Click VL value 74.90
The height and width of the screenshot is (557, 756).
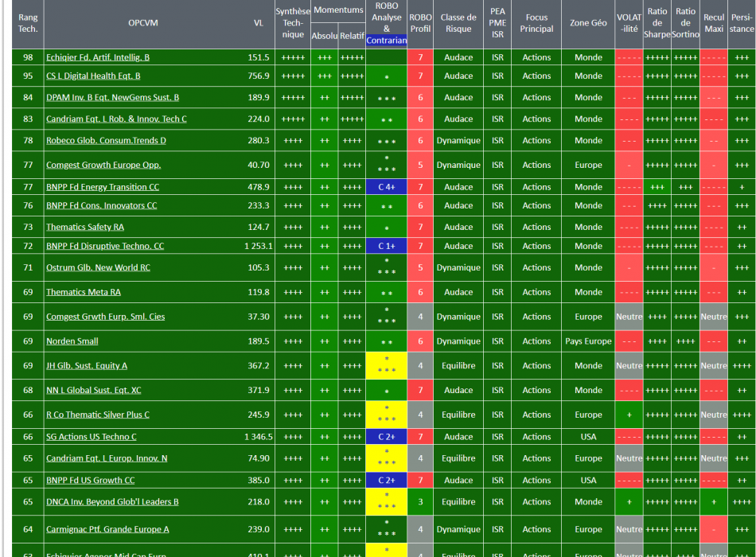[x=259, y=458]
